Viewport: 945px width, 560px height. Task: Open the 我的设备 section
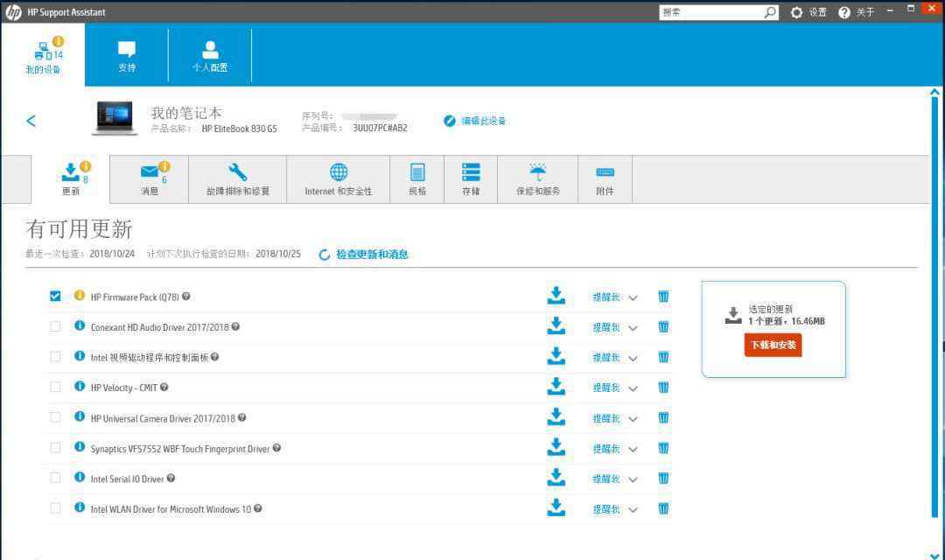(44, 55)
